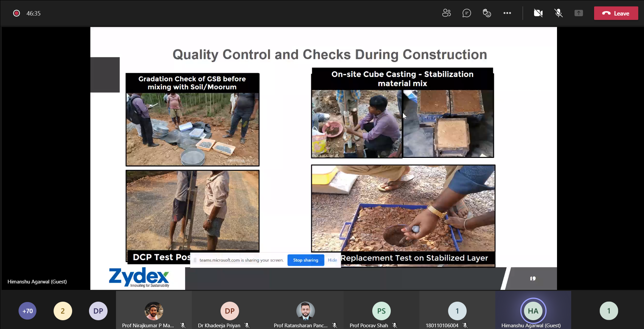This screenshot has width=644, height=329.
Task: Open the reactions and raise hand icon
Action: (x=487, y=13)
